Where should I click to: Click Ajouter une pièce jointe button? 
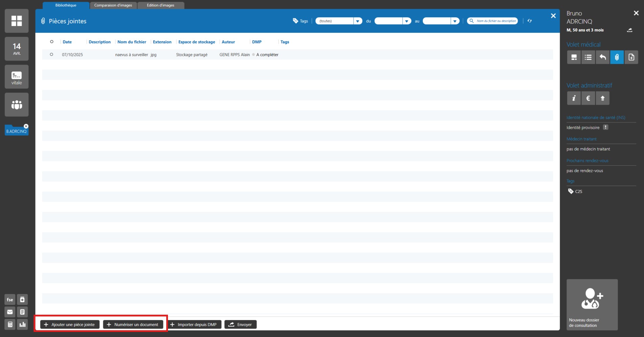[x=70, y=324]
